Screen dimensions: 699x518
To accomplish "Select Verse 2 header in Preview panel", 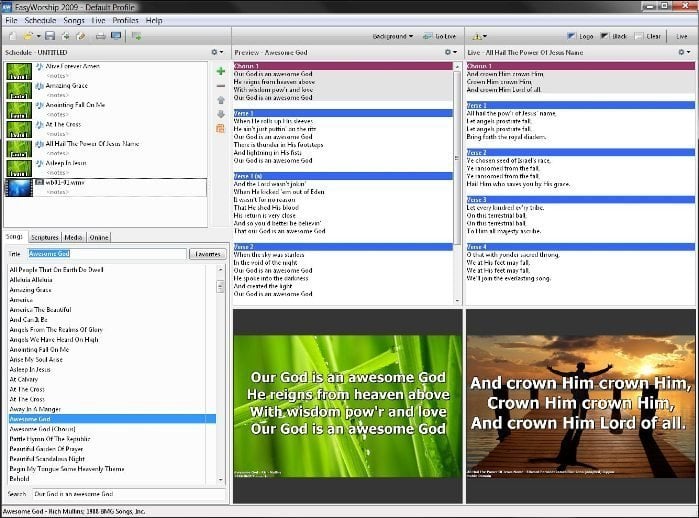I will click(343, 247).
